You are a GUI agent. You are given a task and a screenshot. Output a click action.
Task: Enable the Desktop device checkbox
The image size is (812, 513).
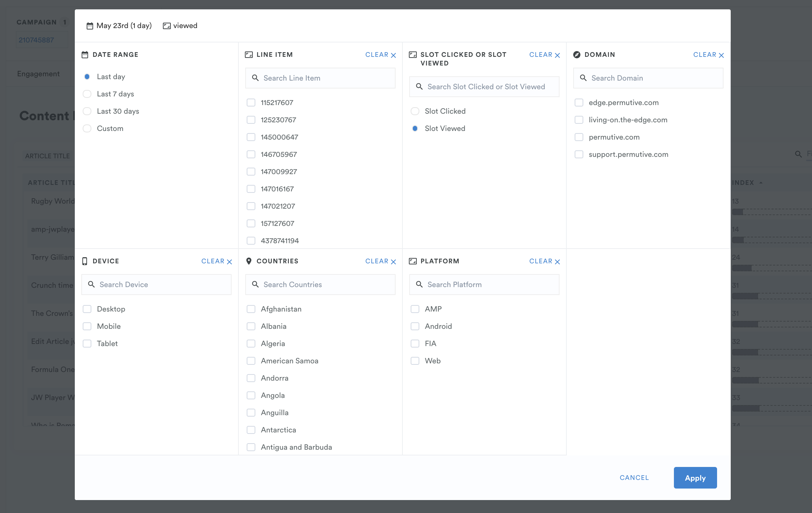87,309
